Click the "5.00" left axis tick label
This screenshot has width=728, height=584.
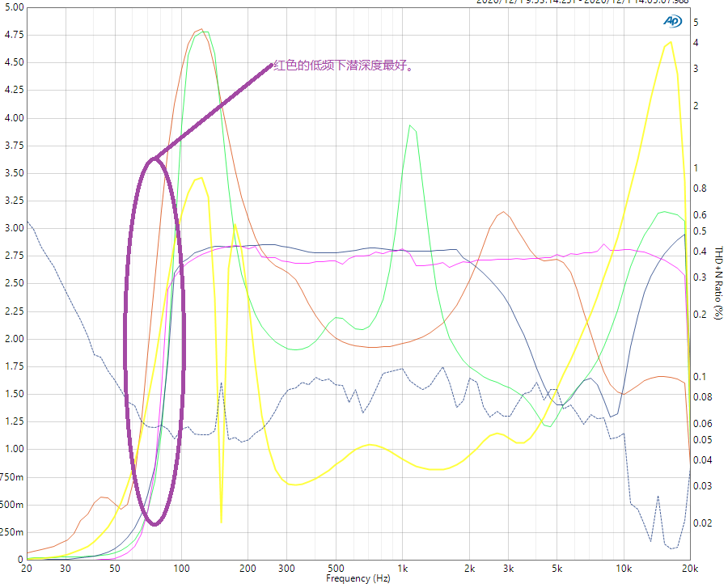pyautogui.click(x=14, y=7)
